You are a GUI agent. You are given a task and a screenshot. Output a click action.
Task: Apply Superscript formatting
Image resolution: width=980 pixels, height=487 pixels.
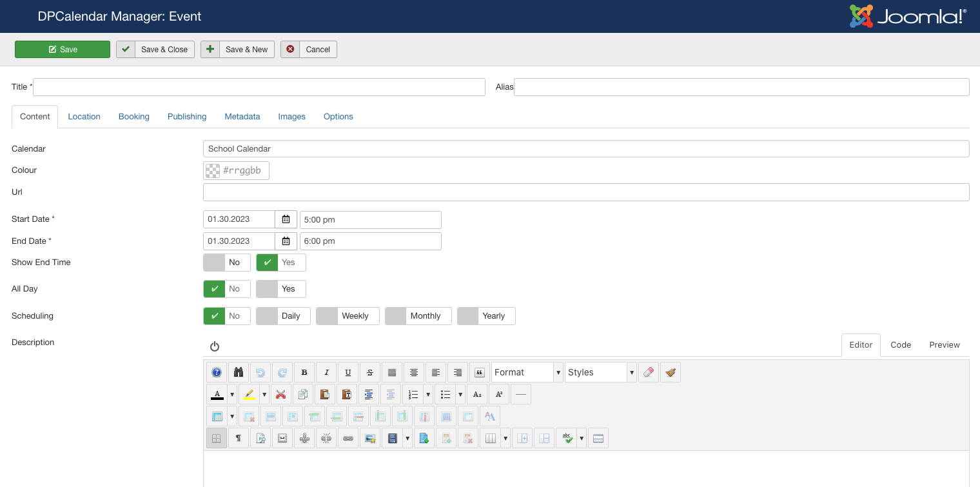tap(499, 394)
